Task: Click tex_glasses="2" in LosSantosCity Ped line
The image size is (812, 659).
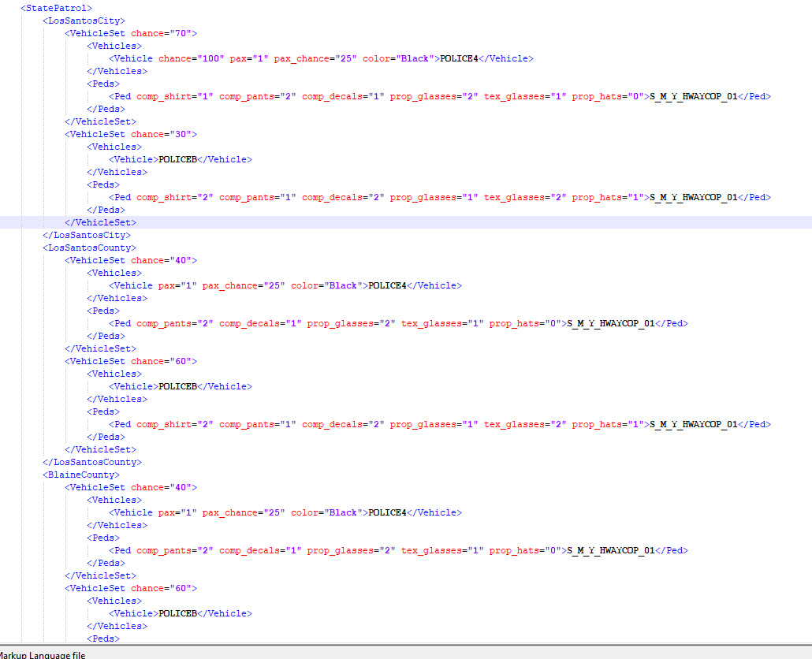Action: point(525,197)
